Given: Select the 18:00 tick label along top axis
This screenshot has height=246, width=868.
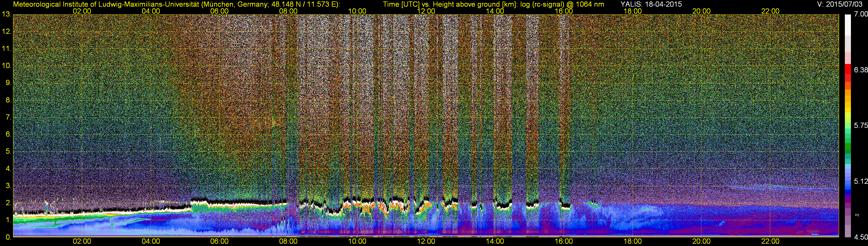Looking at the screenshot, I should [x=632, y=11].
